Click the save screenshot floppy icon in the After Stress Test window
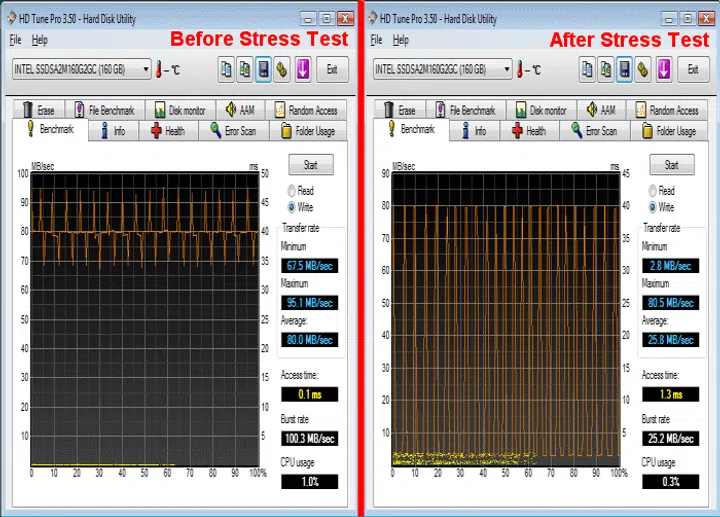This screenshot has width=720, height=517. click(x=624, y=69)
